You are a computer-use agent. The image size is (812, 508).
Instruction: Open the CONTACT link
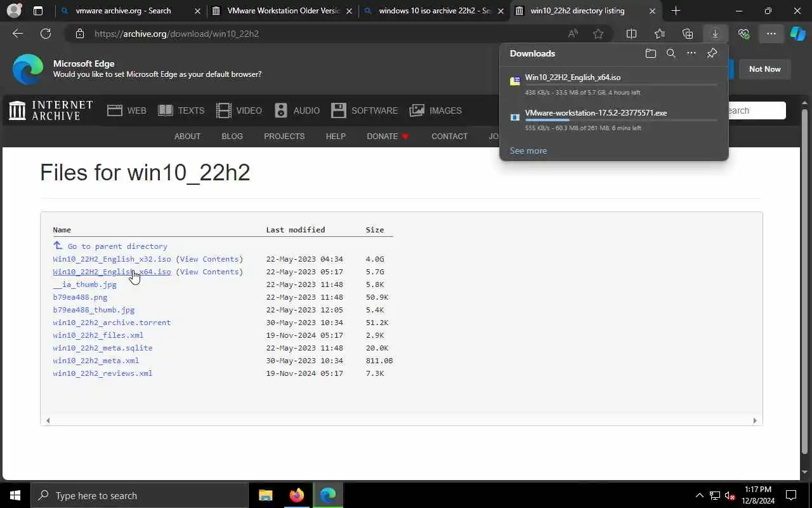click(449, 137)
